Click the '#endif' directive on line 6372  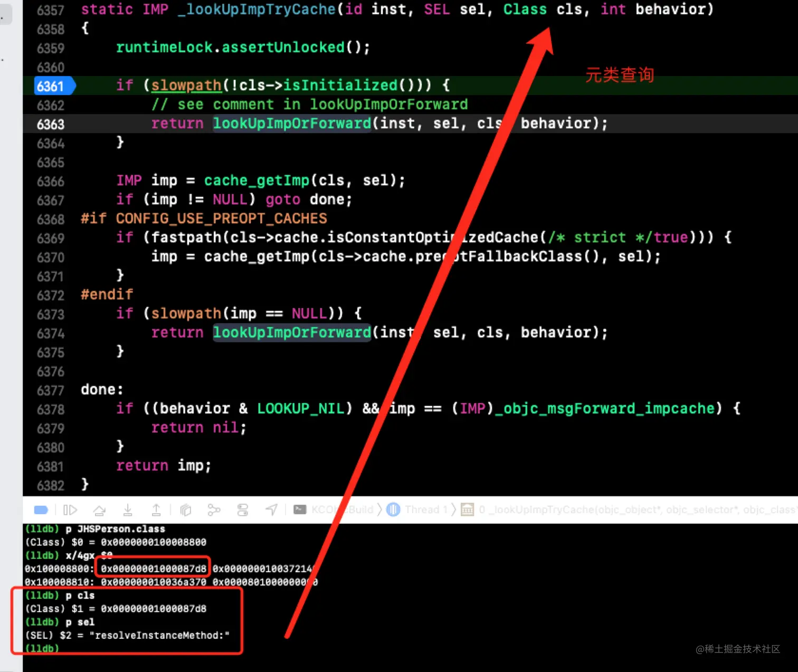[107, 295]
